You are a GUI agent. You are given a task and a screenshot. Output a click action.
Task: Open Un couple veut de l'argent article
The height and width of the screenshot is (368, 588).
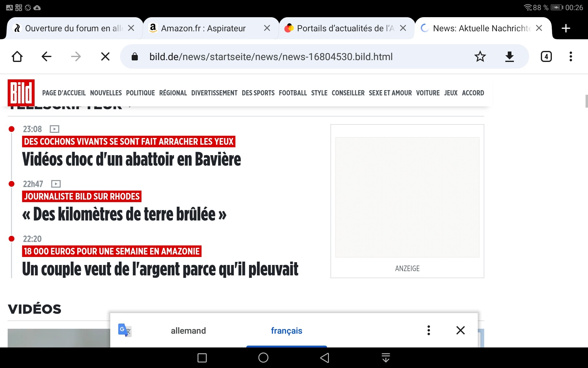click(160, 269)
